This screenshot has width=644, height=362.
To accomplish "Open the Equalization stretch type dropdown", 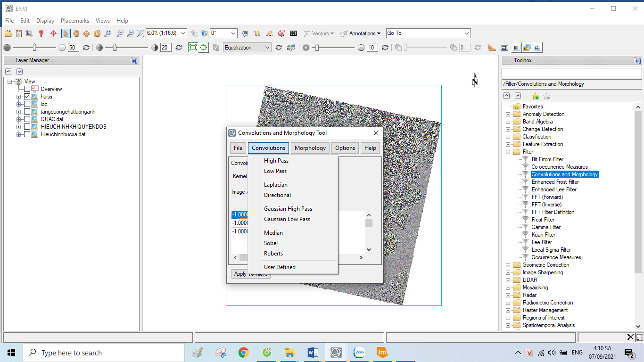I will (268, 48).
